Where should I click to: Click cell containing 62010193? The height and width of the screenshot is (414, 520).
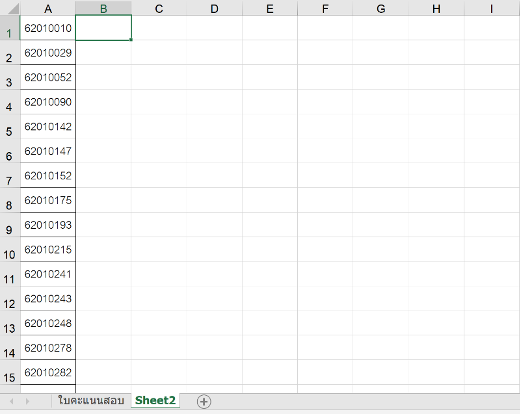tap(48, 225)
